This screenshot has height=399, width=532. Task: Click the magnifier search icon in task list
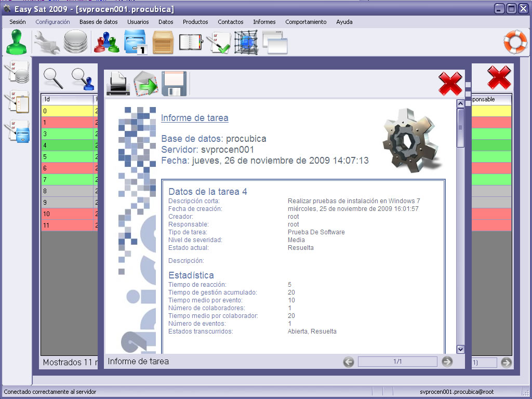54,78
